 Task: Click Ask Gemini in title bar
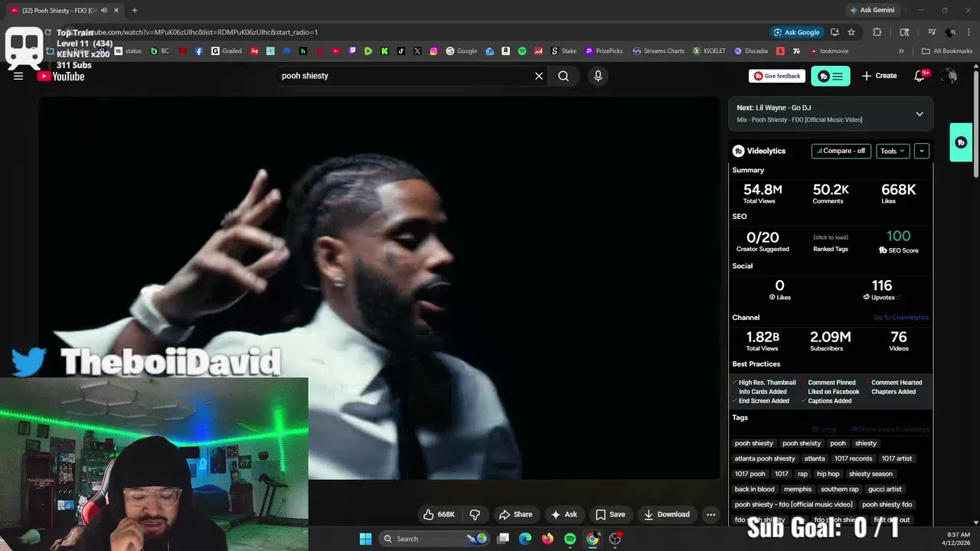[872, 10]
